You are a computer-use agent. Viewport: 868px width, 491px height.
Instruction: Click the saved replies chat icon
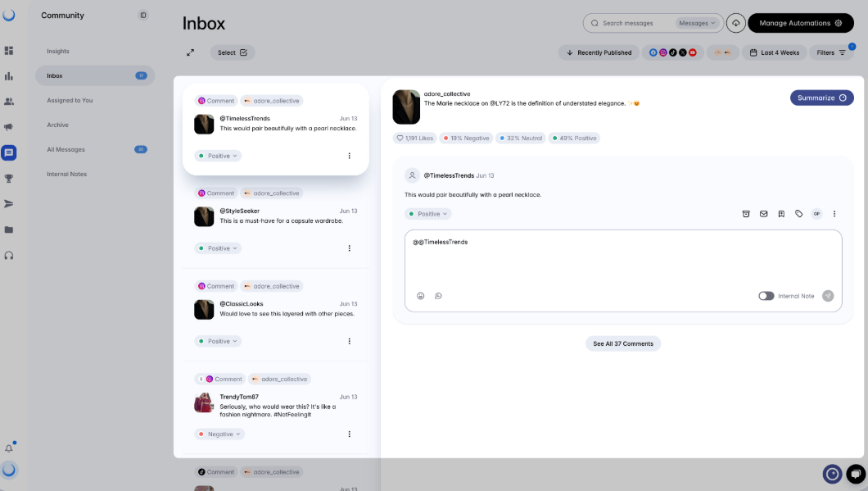(438, 296)
